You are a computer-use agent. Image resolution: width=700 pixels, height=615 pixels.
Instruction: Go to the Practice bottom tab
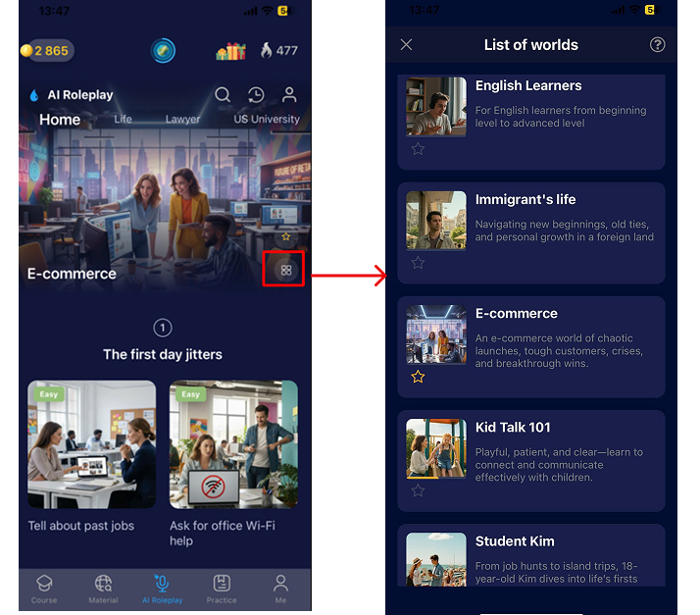pyautogui.click(x=222, y=589)
